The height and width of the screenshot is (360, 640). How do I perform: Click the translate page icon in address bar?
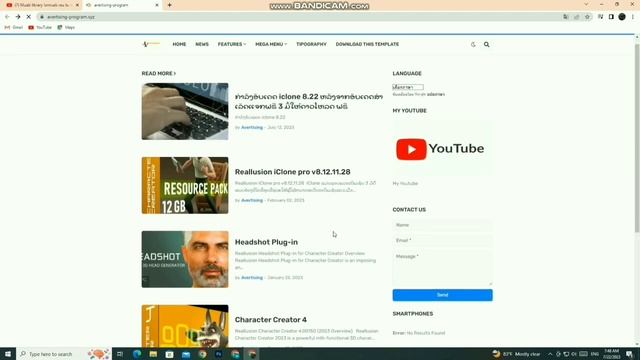tap(566, 17)
